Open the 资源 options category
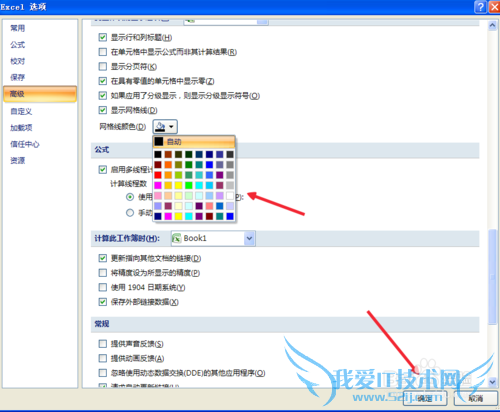This screenshot has height=412, width=500. [18, 161]
